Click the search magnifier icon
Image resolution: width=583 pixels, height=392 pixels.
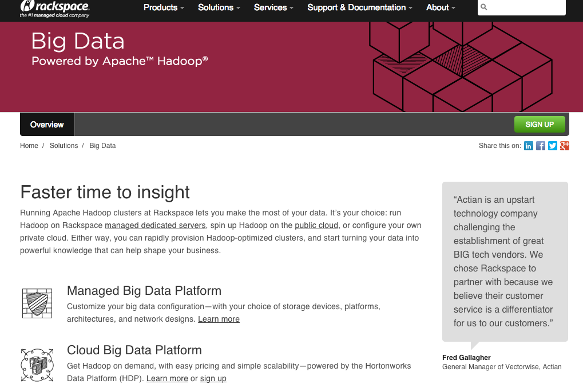[484, 7]
